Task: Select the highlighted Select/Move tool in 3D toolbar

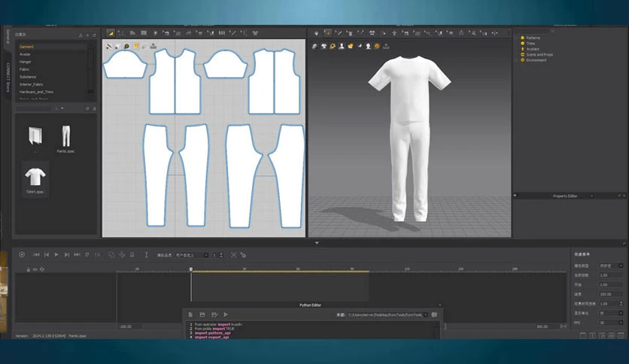Action: [328, 33]
